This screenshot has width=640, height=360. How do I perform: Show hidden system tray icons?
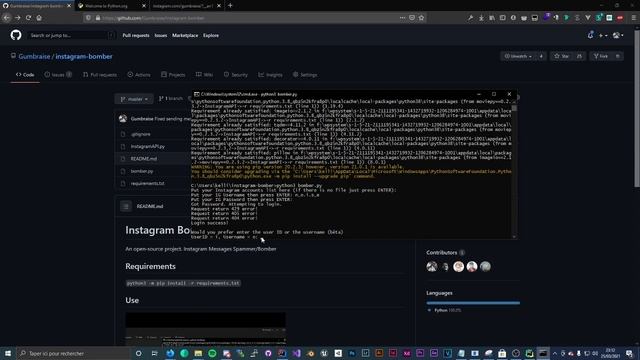tap(554, 353)
